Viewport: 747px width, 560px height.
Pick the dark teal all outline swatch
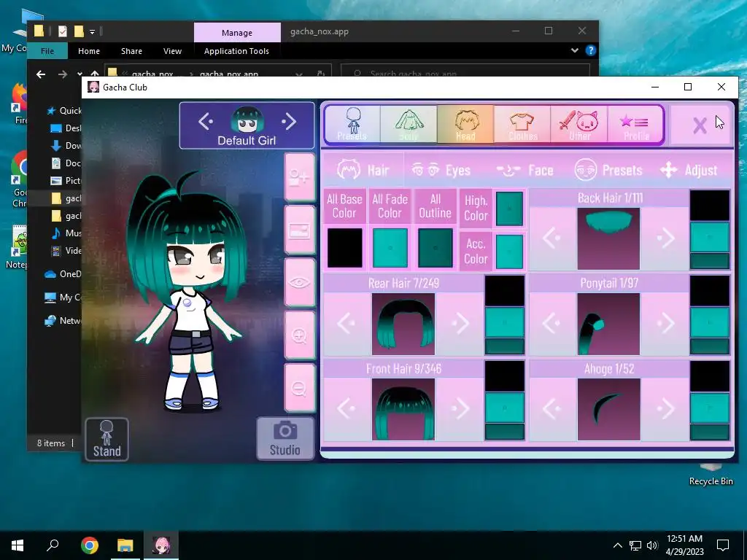(435, 248)
